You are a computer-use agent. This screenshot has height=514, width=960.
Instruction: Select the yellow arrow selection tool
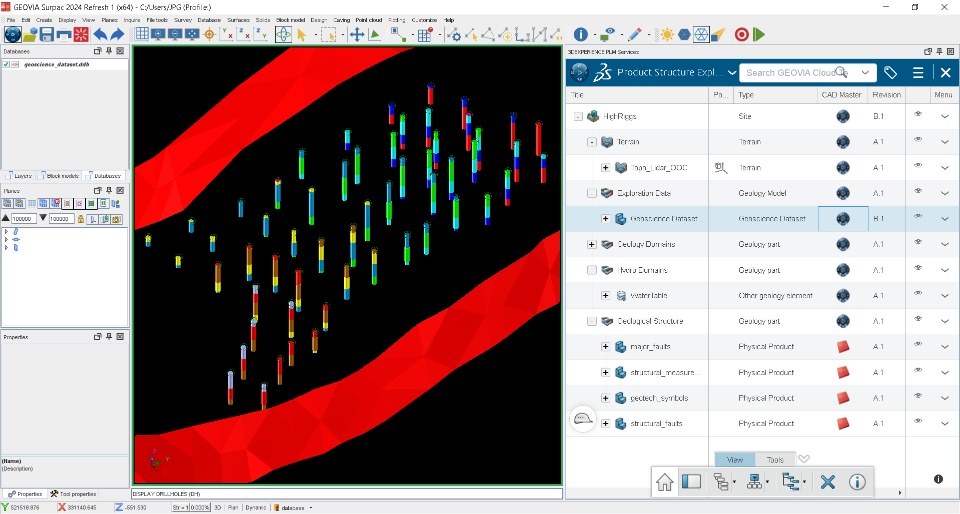click(x=302, y=34)
